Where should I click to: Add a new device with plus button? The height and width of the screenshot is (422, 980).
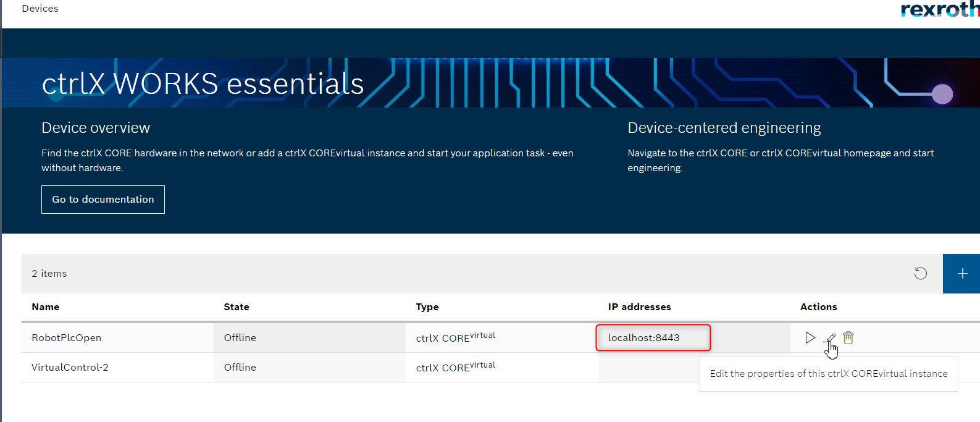[x=961, y=273]
